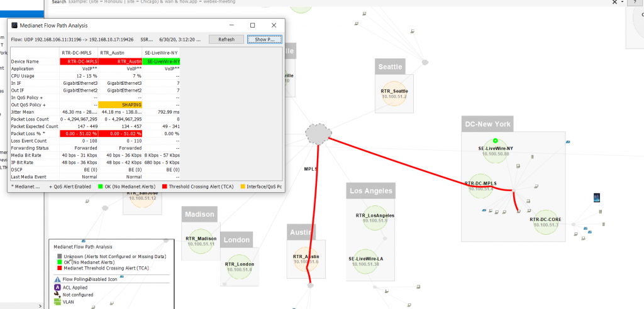Select the RTR_Austin router node on map

[x=306, y=259]
